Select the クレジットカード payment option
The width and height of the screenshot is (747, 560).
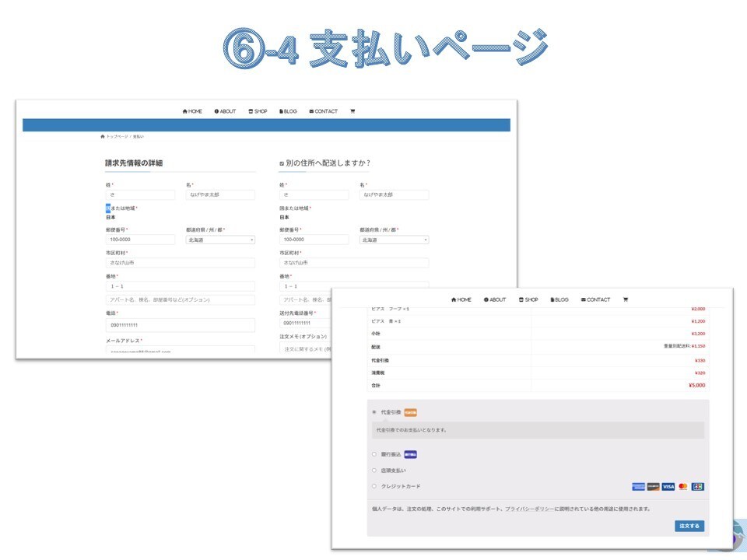[x=374, y=486]
